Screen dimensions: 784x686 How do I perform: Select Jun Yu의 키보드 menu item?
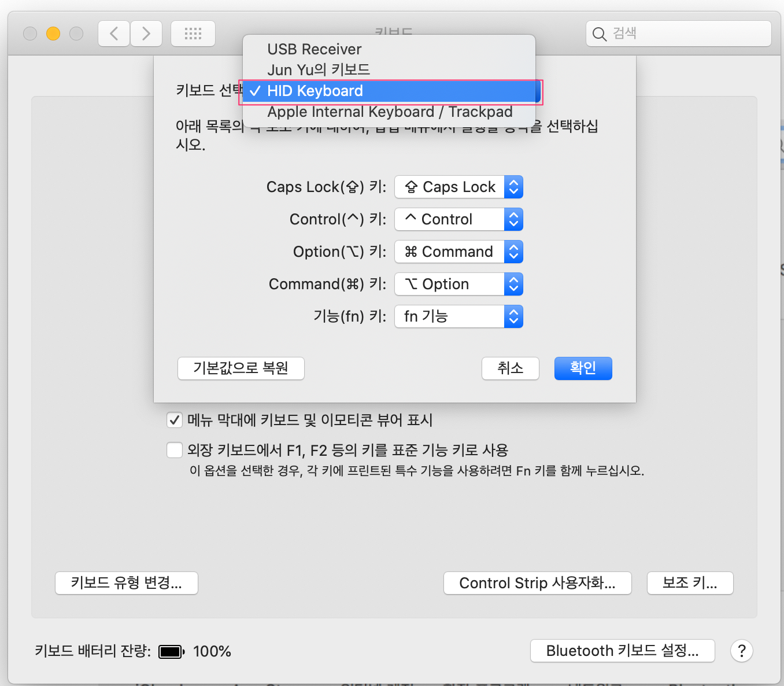tap(319, 70)
